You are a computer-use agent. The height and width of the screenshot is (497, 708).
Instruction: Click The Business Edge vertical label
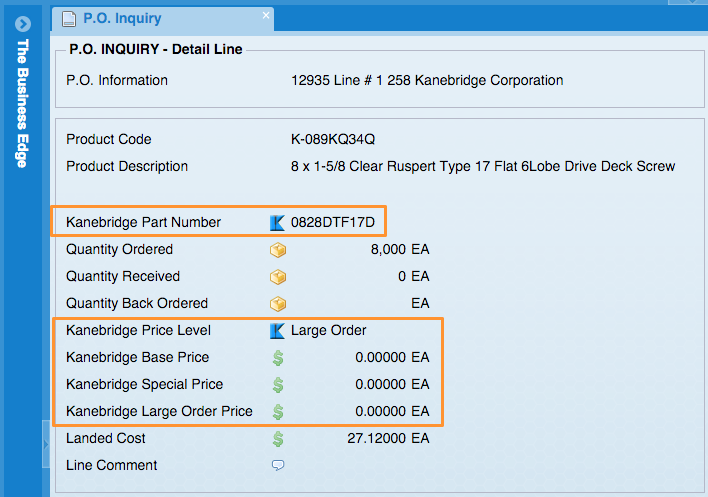point(23,103)
